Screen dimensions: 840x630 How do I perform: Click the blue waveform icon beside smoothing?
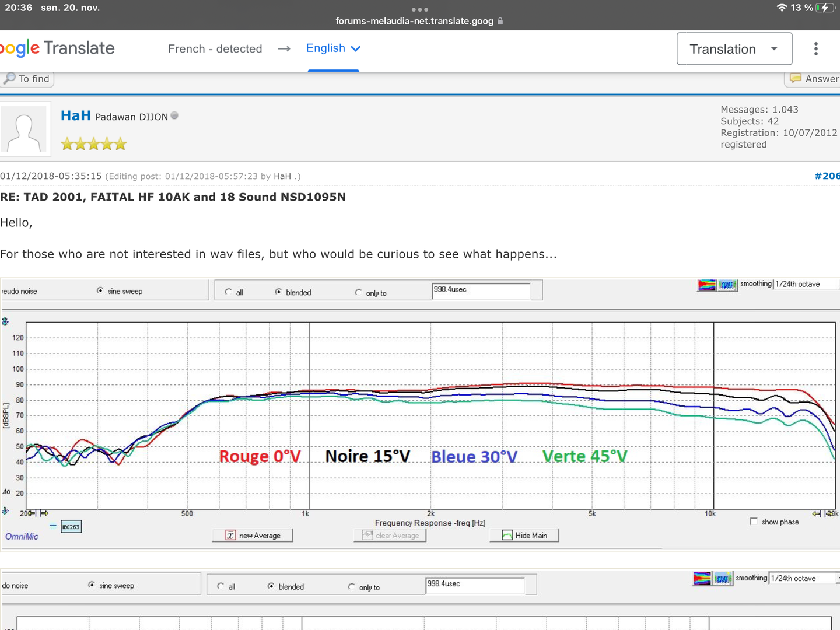[727, 285]
